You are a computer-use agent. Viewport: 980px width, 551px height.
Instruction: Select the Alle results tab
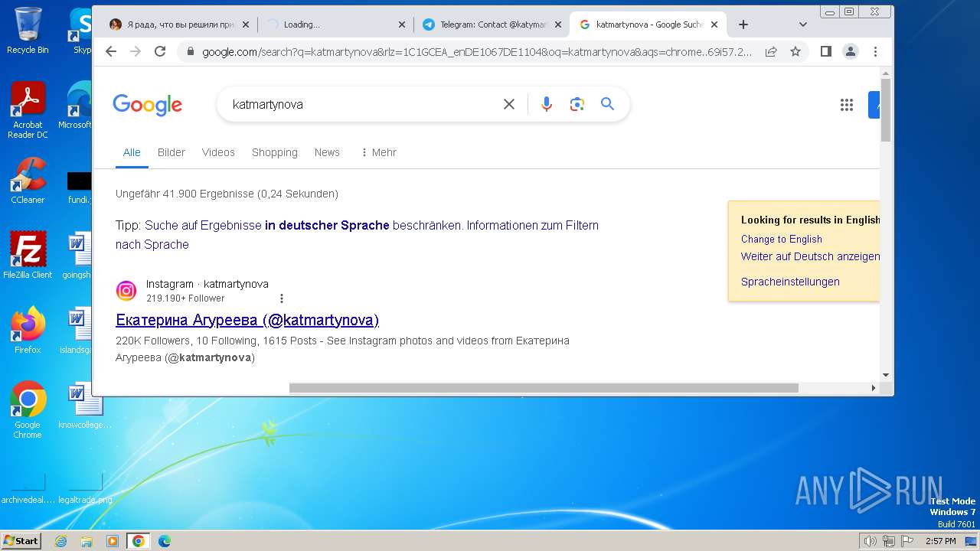click(x=132, y=152)
